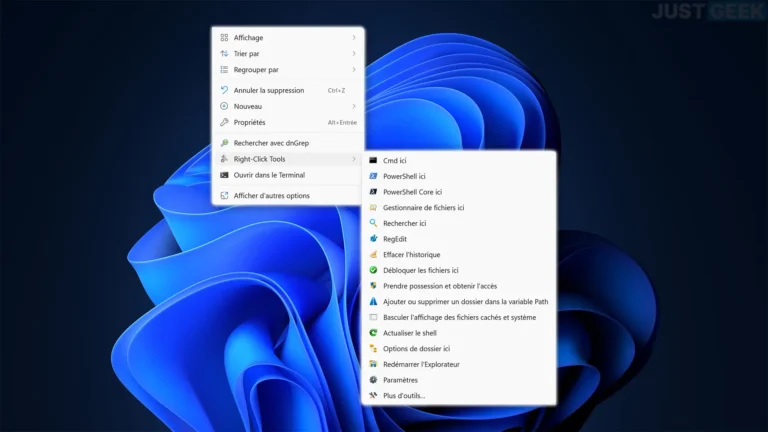Image resolution: width=768 pixels, height=432 pixels.
Task: Click the Path variable icon
Action: [373, 301]
